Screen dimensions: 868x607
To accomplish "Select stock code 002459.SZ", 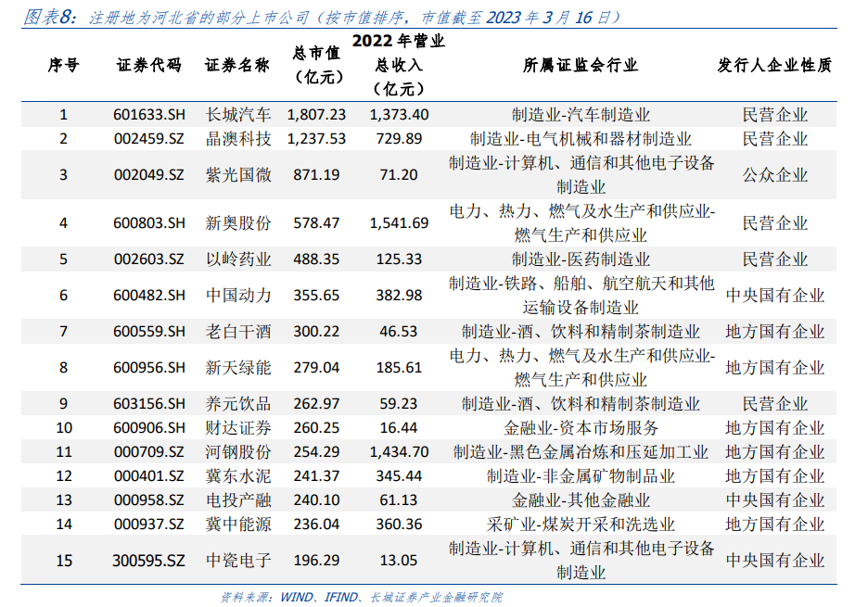I will (149, 138).
